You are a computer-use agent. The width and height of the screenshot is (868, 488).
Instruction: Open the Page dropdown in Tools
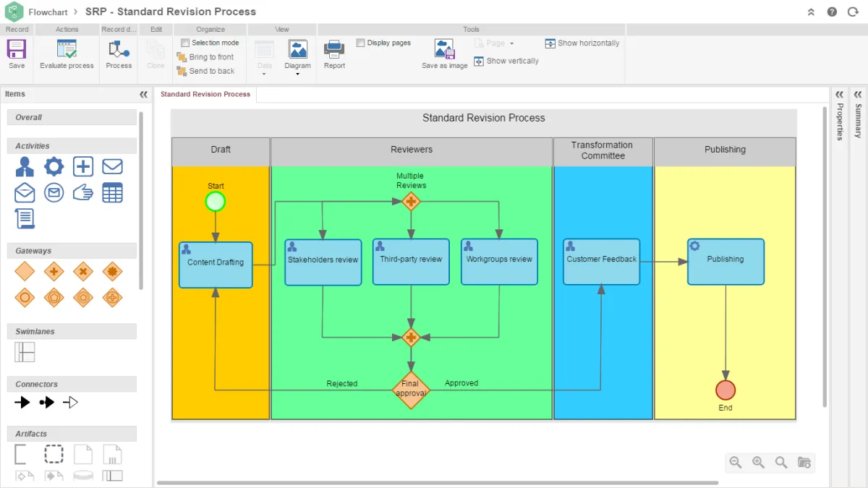494,43
